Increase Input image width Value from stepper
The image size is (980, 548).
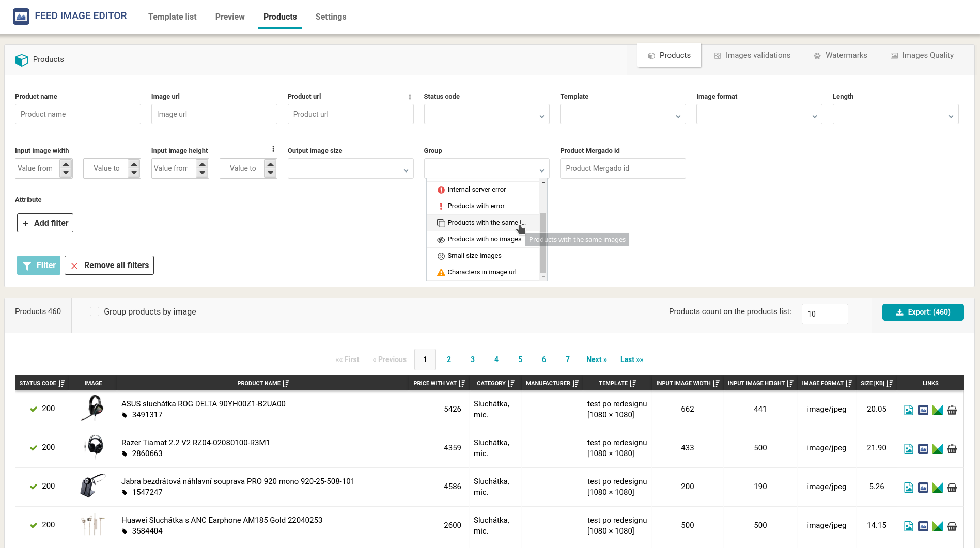[66, 164]
